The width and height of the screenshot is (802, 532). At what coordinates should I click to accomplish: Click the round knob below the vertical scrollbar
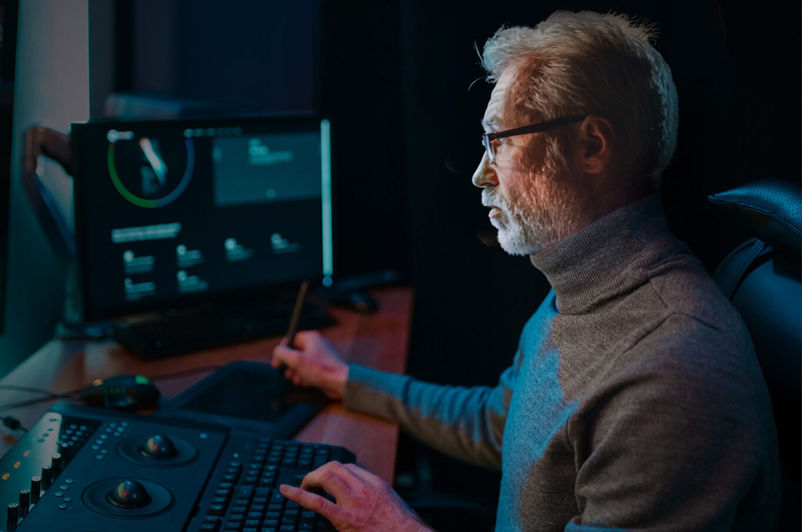[328, 280]
